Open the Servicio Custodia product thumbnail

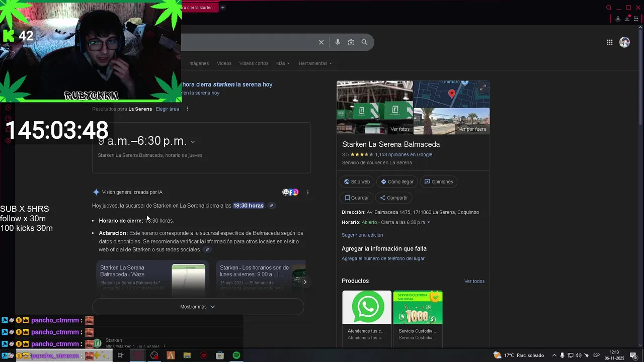pos(418,307)
